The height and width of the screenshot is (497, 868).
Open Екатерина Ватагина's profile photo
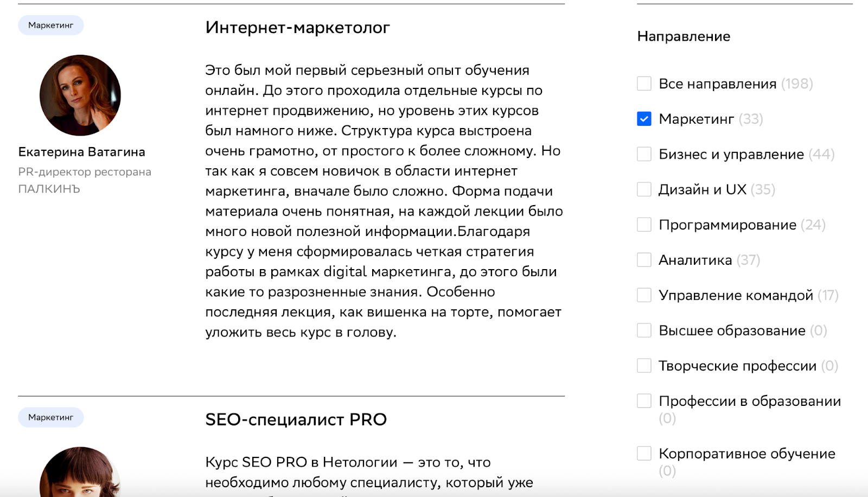pos(80,95)
